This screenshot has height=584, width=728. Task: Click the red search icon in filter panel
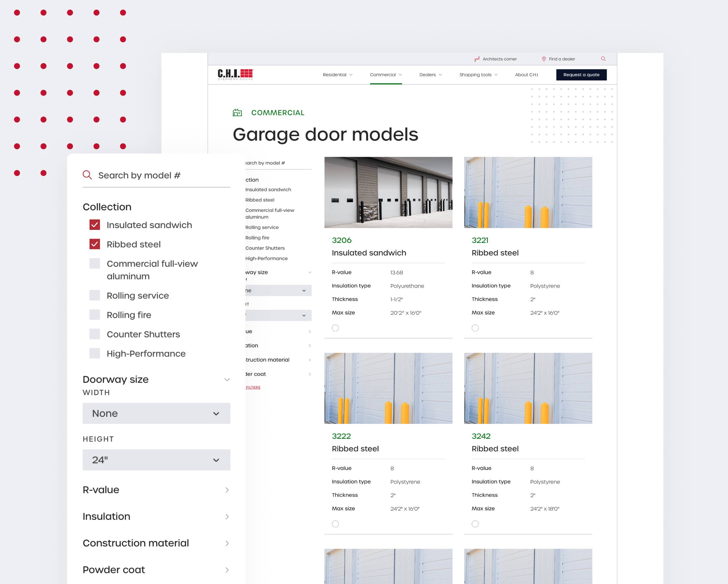pyautogui.click(x=87, y=175)
